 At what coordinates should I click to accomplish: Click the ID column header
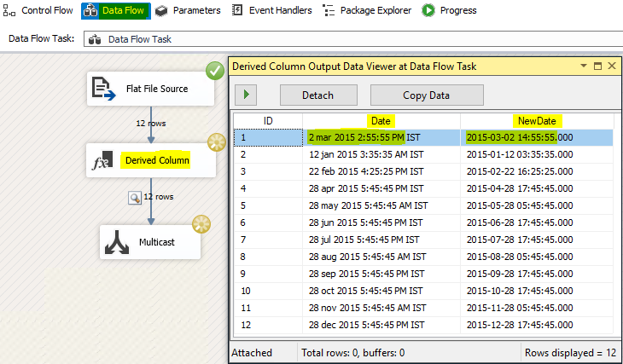pos(268,121)
